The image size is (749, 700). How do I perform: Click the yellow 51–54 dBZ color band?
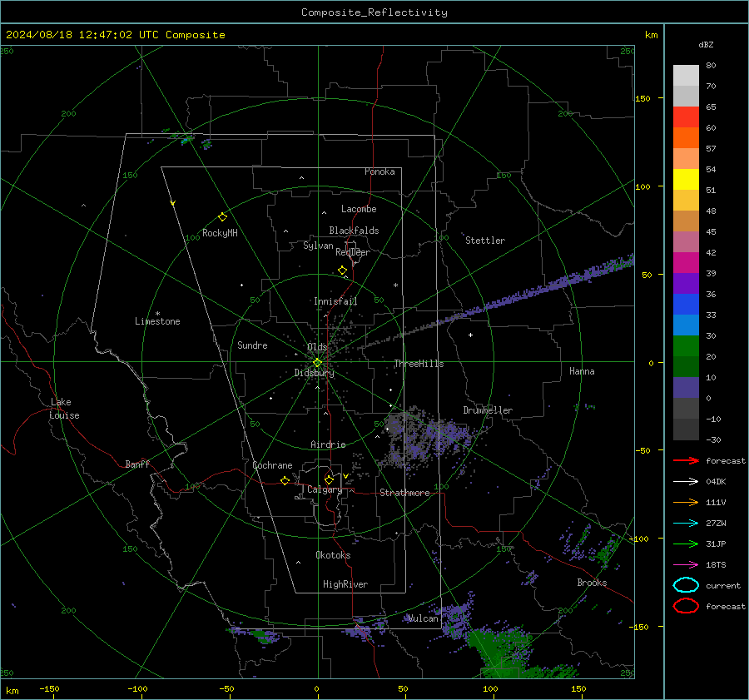click(x=686, y=179)
